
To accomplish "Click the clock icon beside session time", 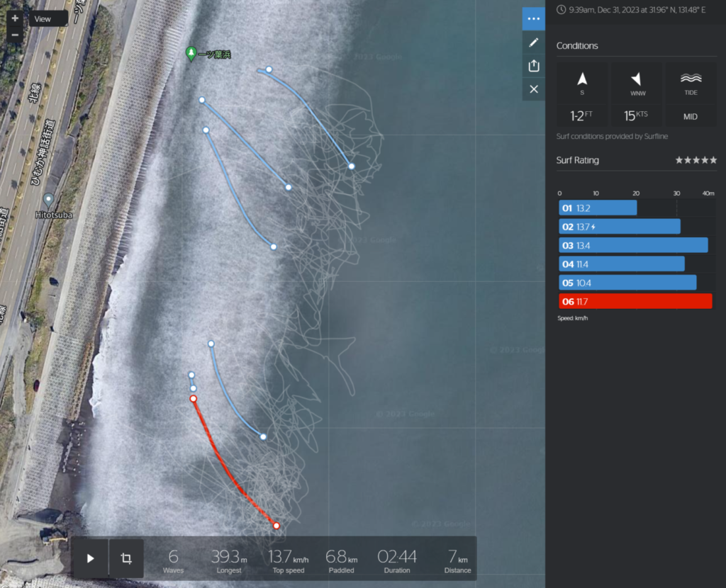I will coord(562,10).
